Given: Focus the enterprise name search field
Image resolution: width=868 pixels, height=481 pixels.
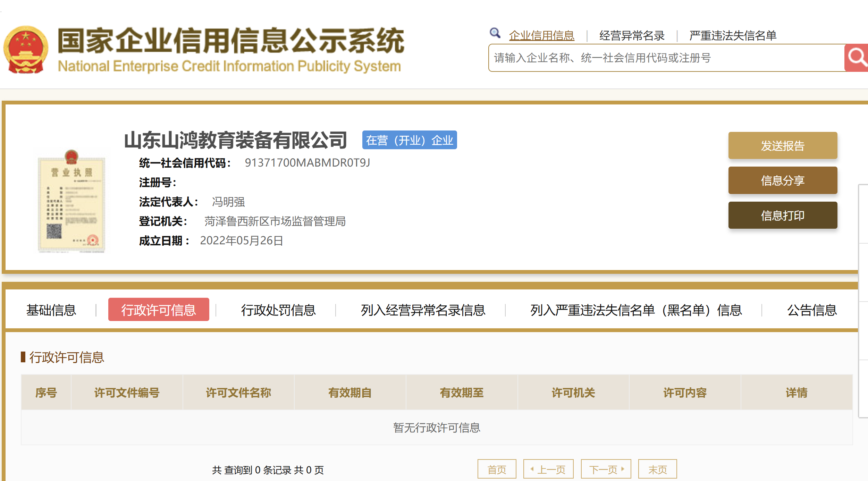Looking at the screenshot, I should point(666,58).
